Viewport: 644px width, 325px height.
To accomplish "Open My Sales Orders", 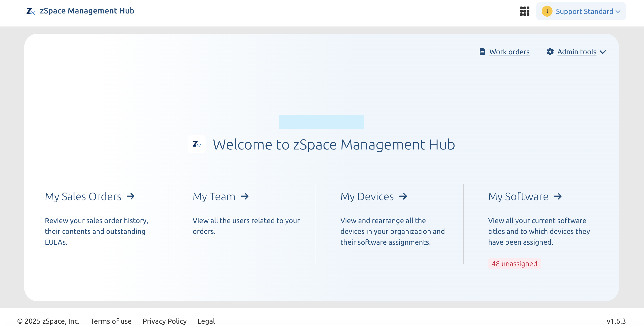I will [x=83, y=196].
